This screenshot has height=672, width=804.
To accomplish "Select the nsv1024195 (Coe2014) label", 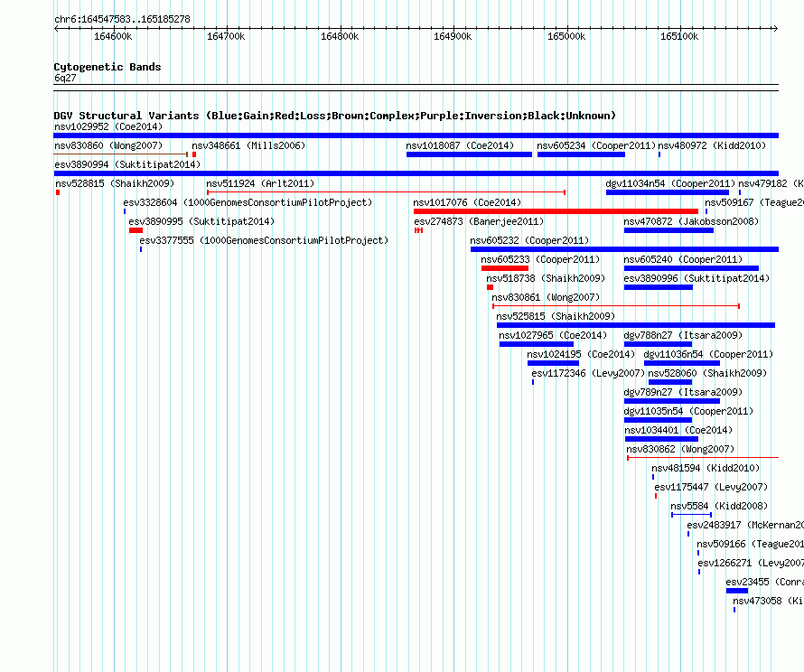I will pyautogui.click(x=581, y=354).
